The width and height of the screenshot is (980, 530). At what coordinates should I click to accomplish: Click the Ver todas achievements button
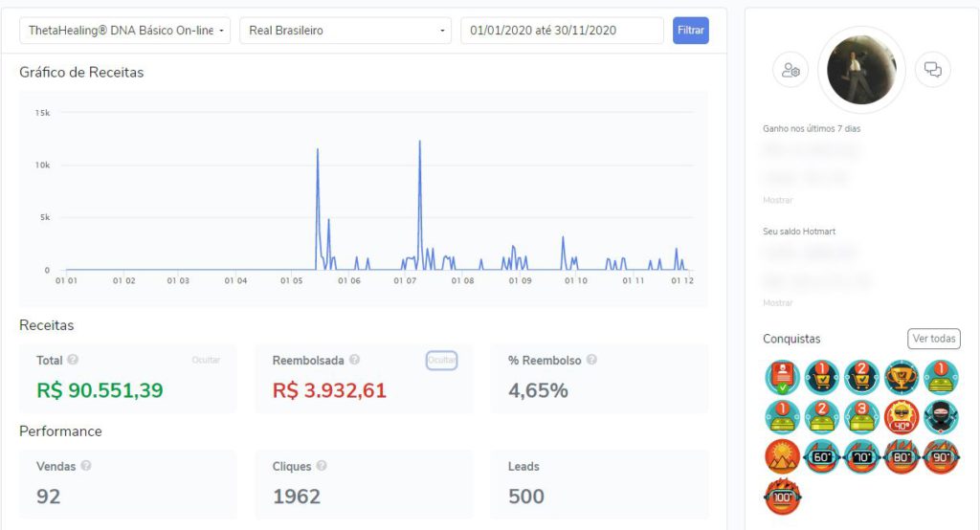[x=933, y=339]
